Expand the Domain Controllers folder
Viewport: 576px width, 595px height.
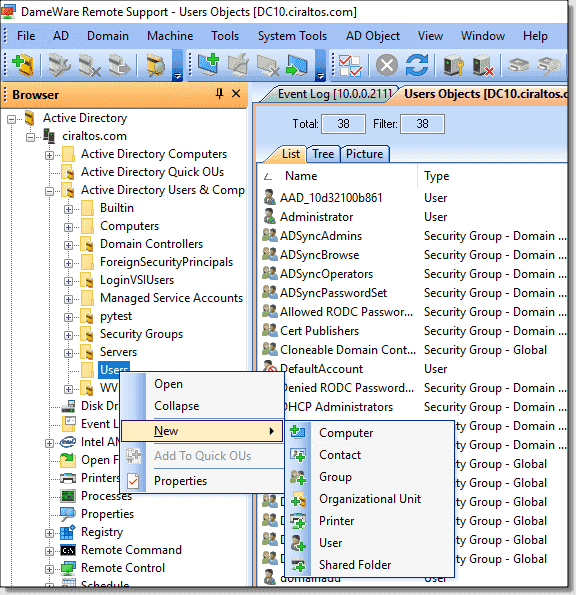pyautogui.click(x=68, y=245)
